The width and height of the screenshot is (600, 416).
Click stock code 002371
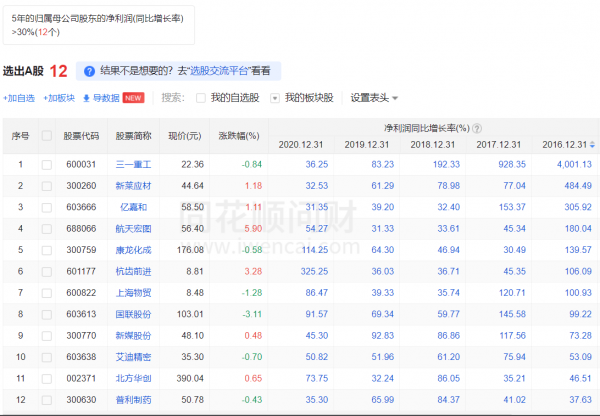81,378
